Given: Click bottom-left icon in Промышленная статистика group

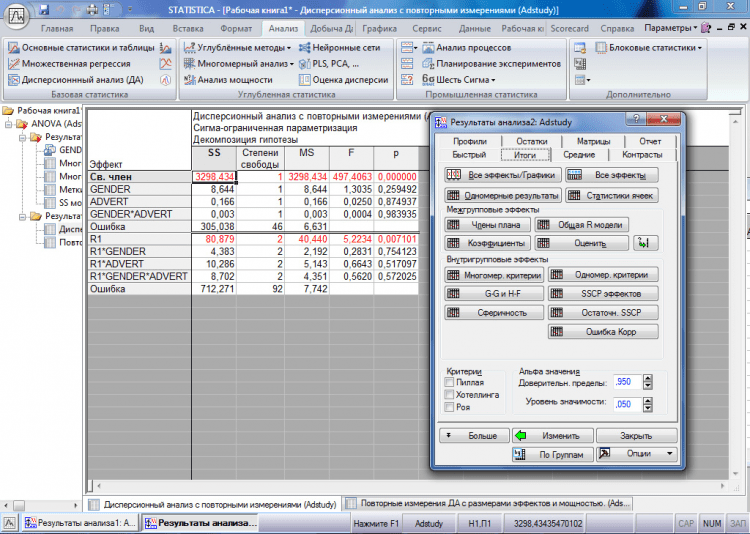Looking at the screenshot, I should click(x=407, y=80).
